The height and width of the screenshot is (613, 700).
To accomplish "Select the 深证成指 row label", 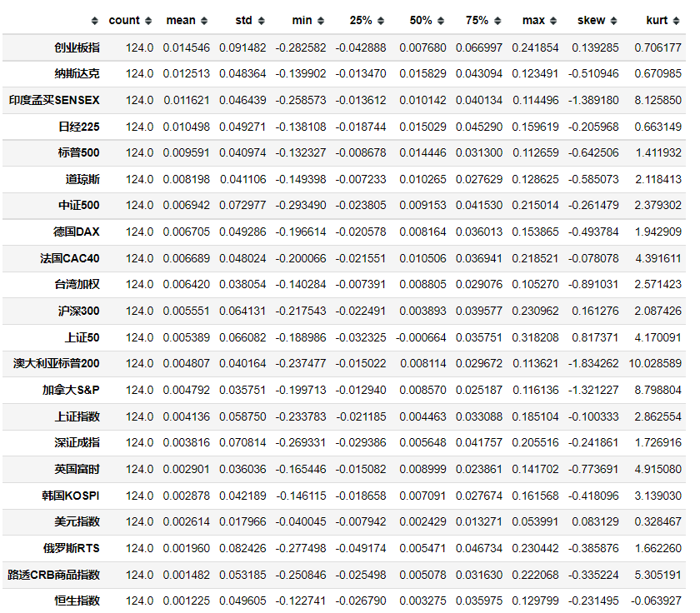I will click(77, 443).
